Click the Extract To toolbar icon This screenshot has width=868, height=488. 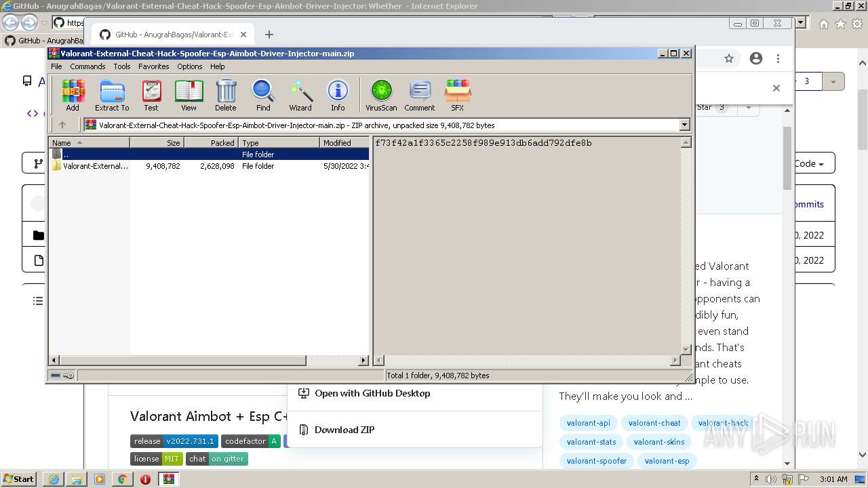tap(112, 95)
